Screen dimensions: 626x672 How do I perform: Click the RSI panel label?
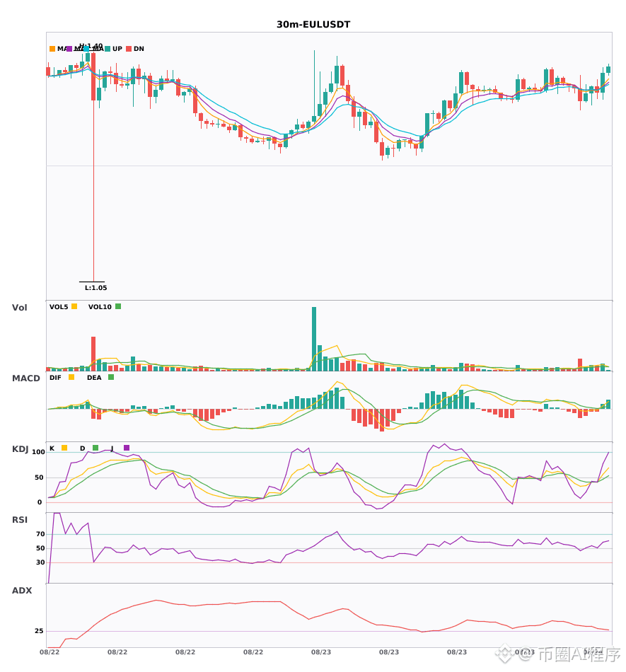point(20,520)
